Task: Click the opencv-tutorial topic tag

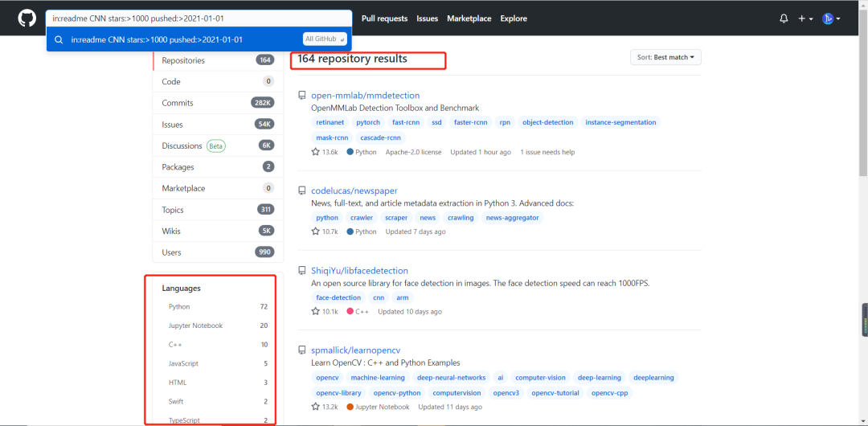Action: click(555, 393)
